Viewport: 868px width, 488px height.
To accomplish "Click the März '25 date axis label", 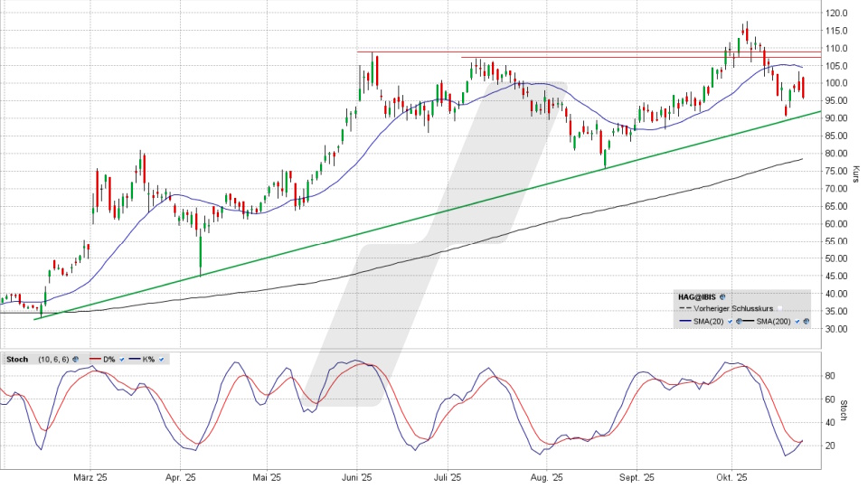I will pyautogui.click(x=90, y=478).
